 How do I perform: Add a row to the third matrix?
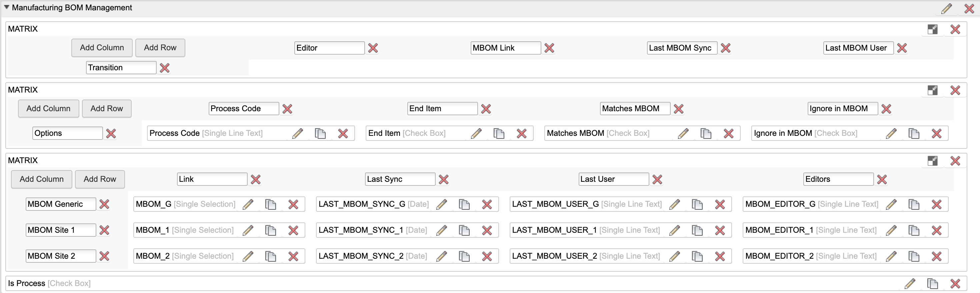click(100, 179)
